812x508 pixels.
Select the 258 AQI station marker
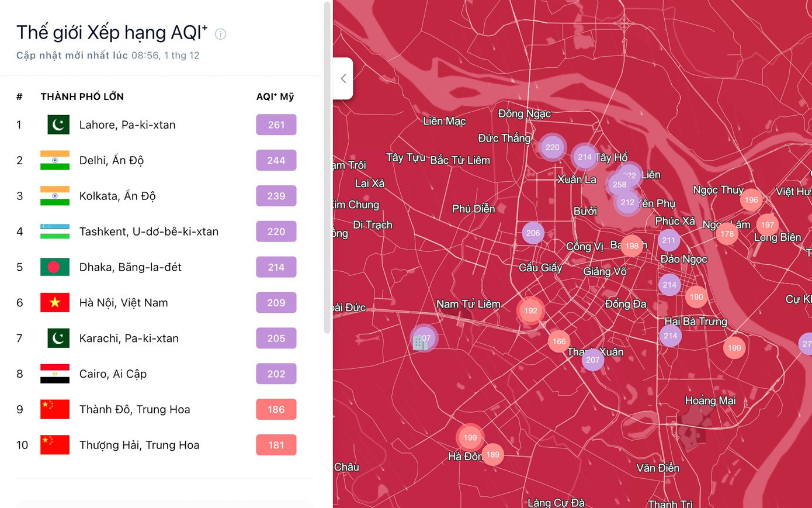coord(619,185)
